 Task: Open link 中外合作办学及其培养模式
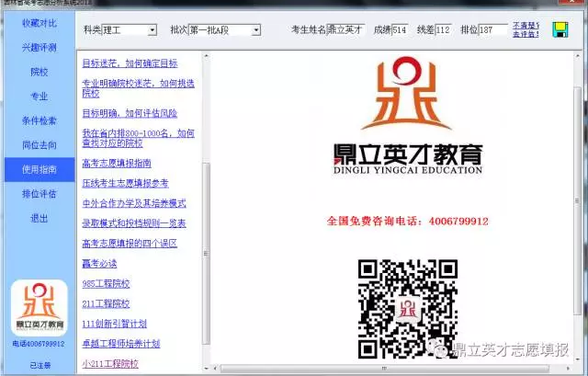[x=134, y=203]
